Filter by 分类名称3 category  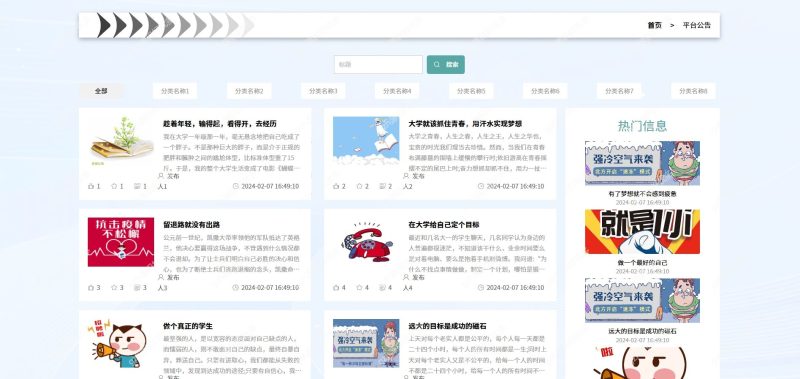pos(323,91)
